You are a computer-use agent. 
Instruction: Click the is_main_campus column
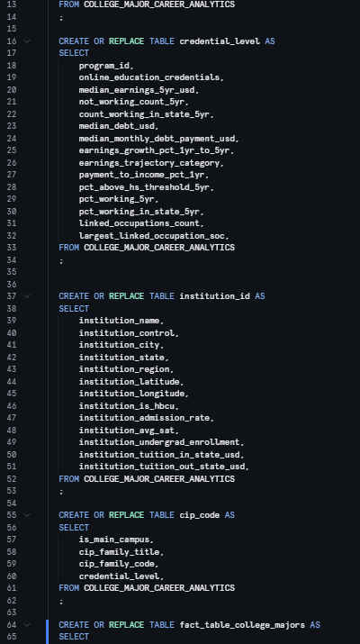[x=115, y=540]
